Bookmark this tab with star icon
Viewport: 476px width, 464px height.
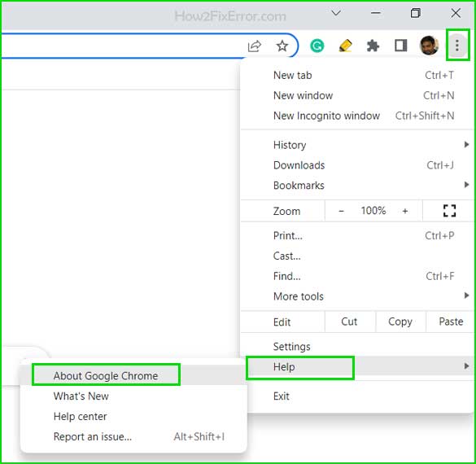point(282,46)
